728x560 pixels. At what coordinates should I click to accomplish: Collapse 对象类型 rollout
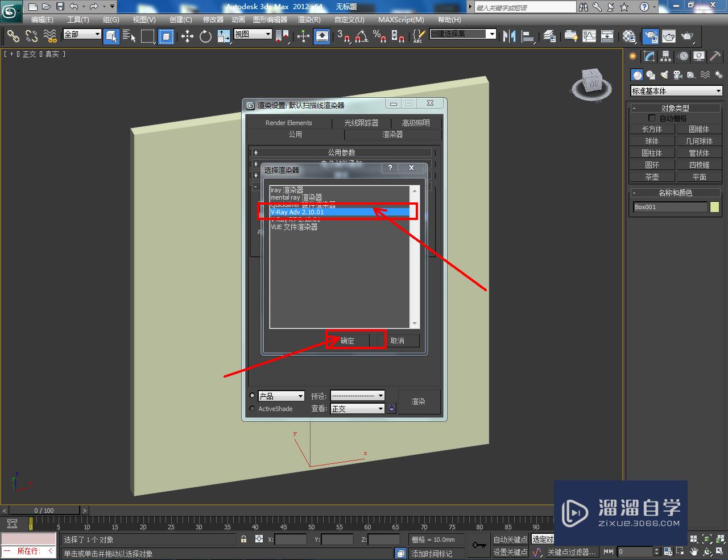pyautogui.click(x=676, y=108)
